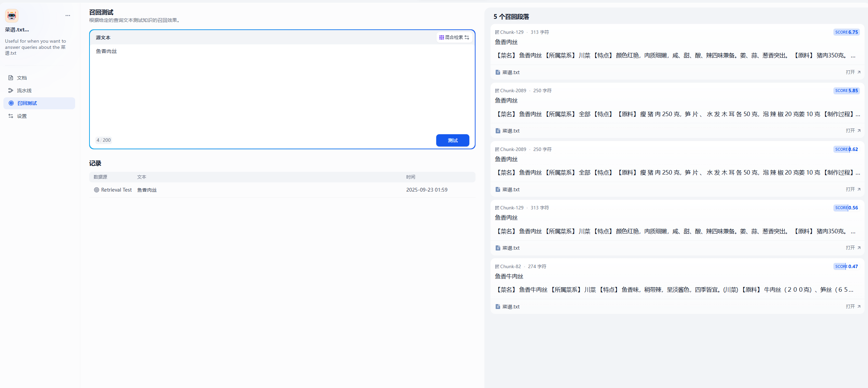Switch to the 流水线 pipeline page
Image resolution: width=868 pixels, height=388 pixels.
click(x=24, y=91)
